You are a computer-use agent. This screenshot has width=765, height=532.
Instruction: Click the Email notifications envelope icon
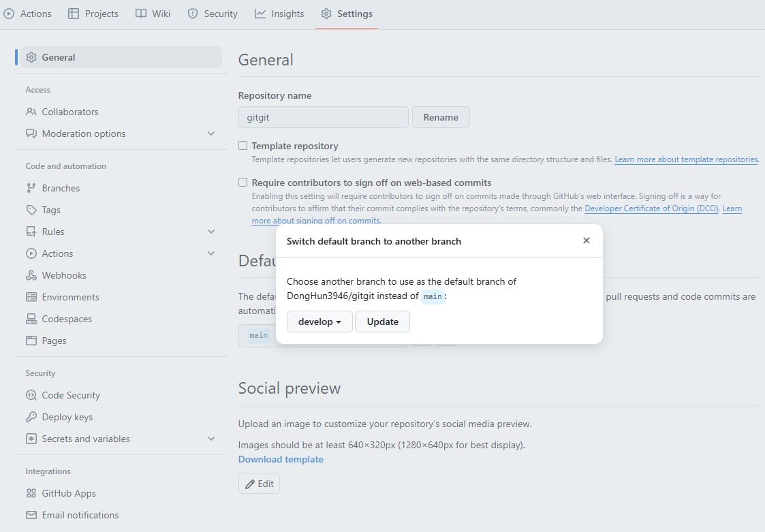coord(31,515)
